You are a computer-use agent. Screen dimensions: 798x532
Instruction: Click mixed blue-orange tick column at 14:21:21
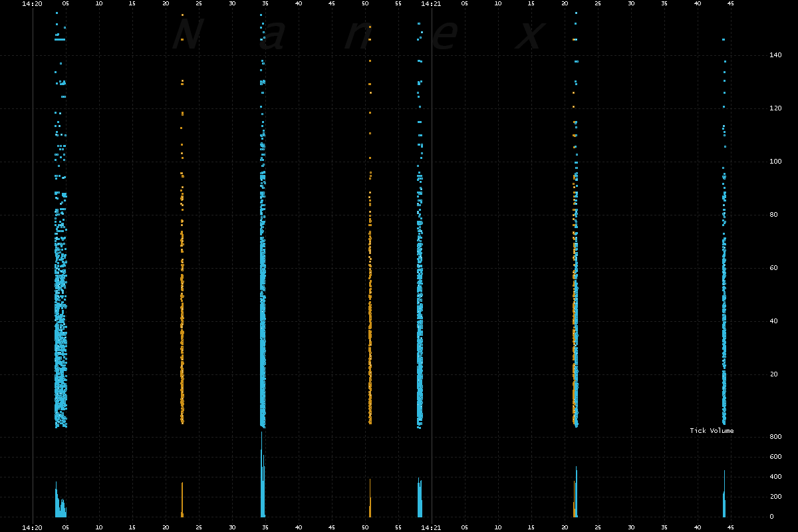tap(575, 219)
